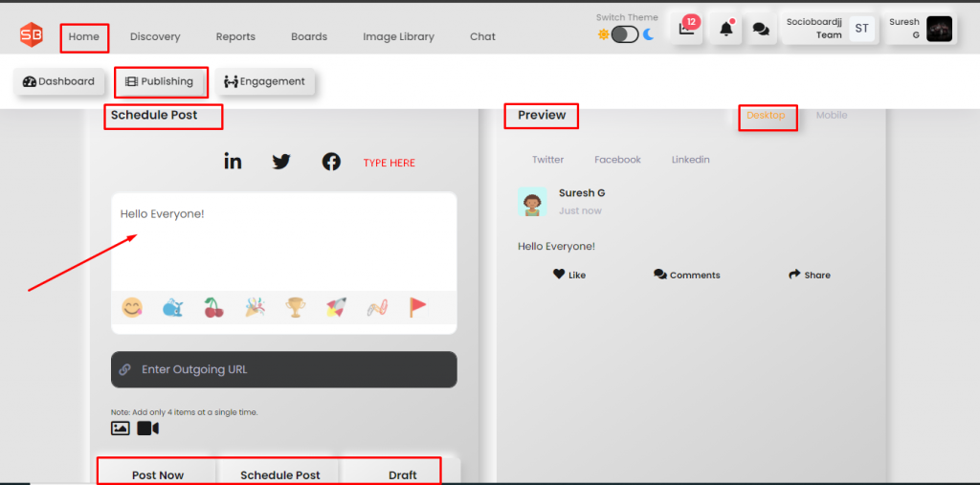Go to the Dashboard section
The width and height of the screenshot is (980, 485).
58,81
